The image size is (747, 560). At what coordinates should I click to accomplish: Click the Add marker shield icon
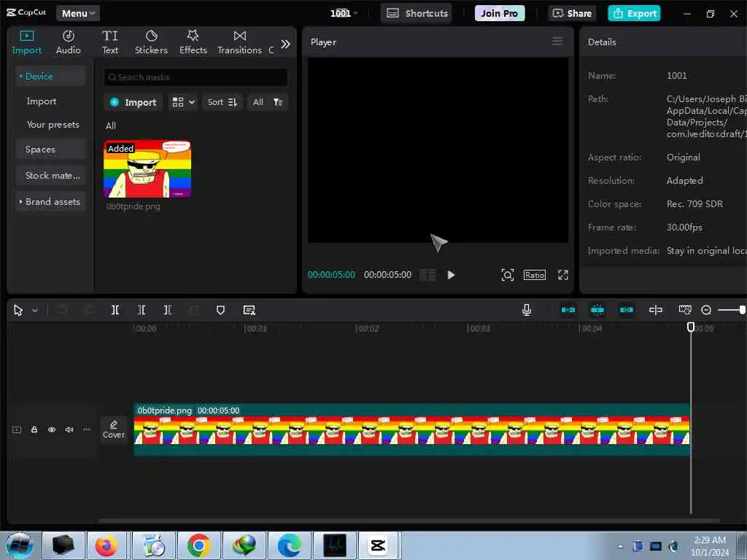220,311
